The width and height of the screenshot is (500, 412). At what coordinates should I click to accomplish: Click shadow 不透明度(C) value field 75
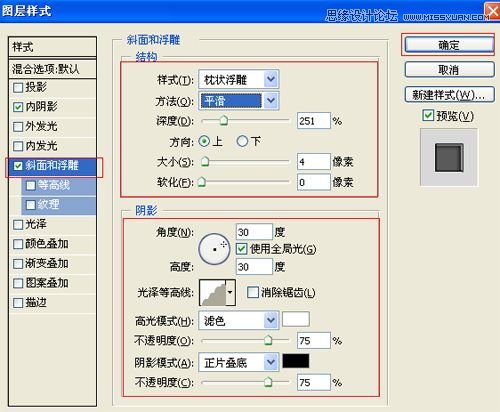(x=314, y=382)
